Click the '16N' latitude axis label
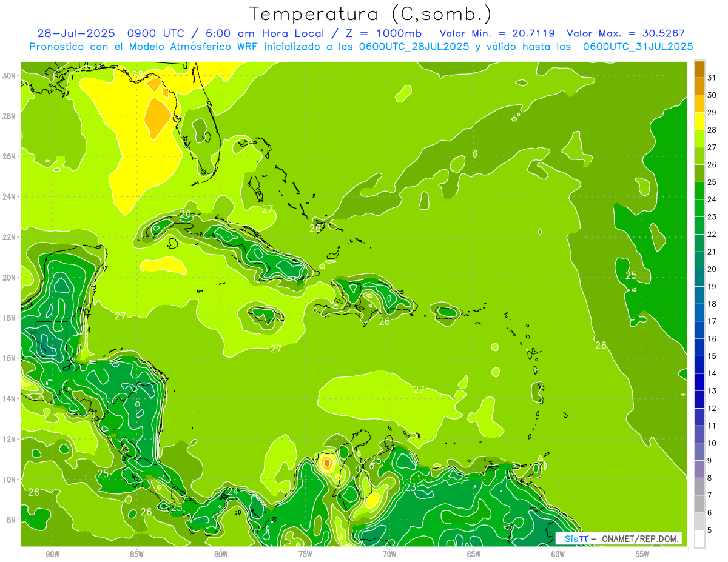Image resolution: width=728 pixels, height=562 pixels. [x=10, y=358]
